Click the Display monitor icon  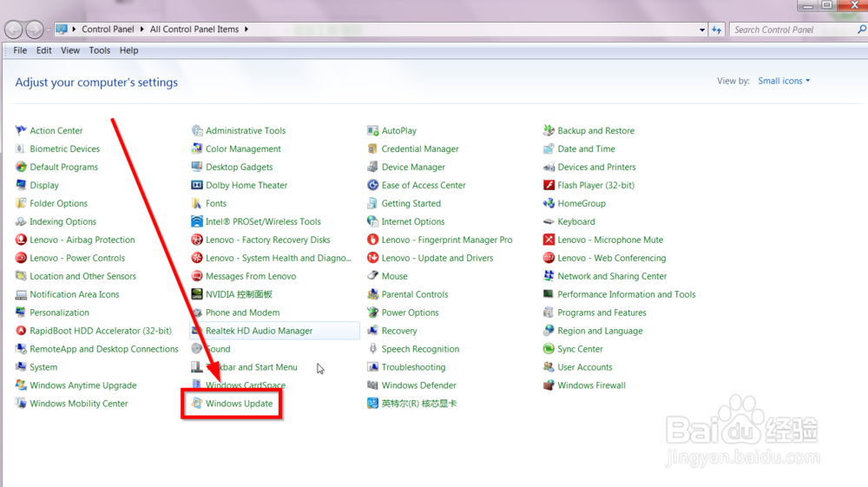[21, 185]
